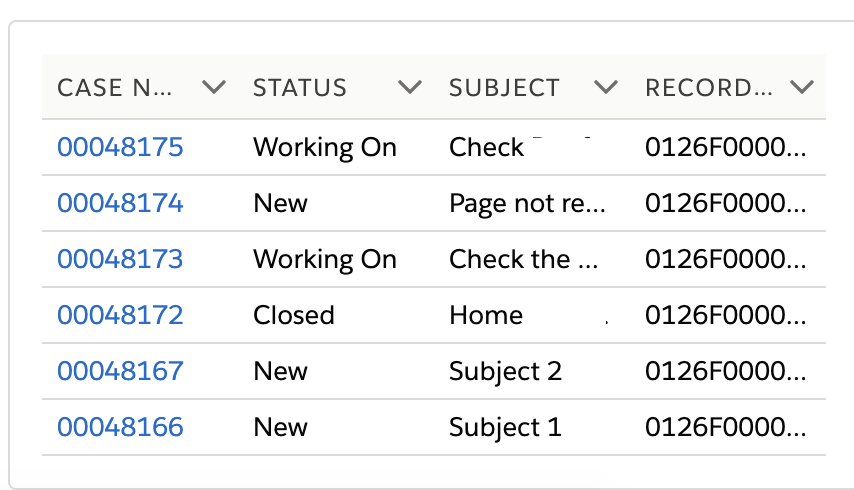Screen dimensions: 854x490
Task: Open case 00048166 link
Action: (120, 428)
